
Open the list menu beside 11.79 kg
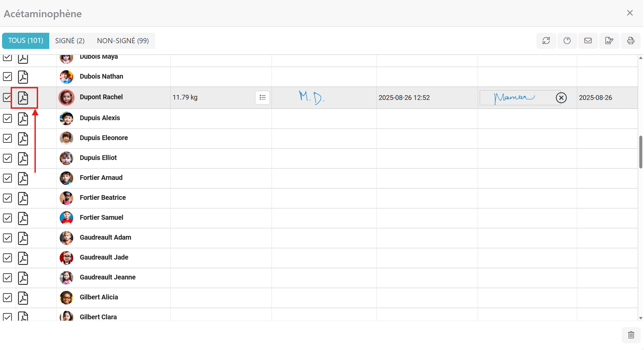coord(262,98)
